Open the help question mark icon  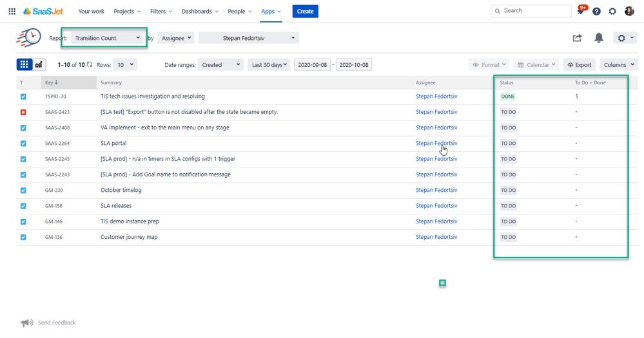point(596,12)
